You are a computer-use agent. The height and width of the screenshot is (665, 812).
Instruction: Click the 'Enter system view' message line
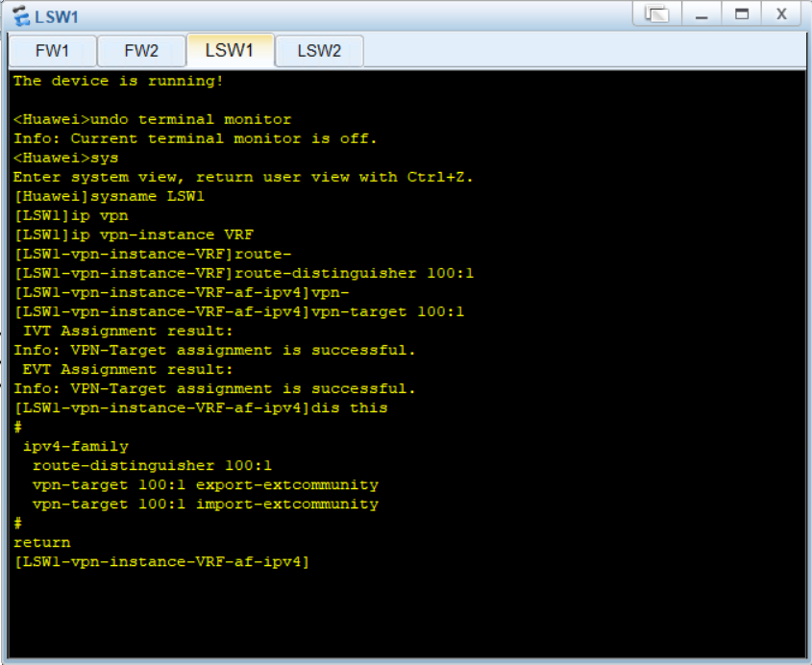point(243,177)
